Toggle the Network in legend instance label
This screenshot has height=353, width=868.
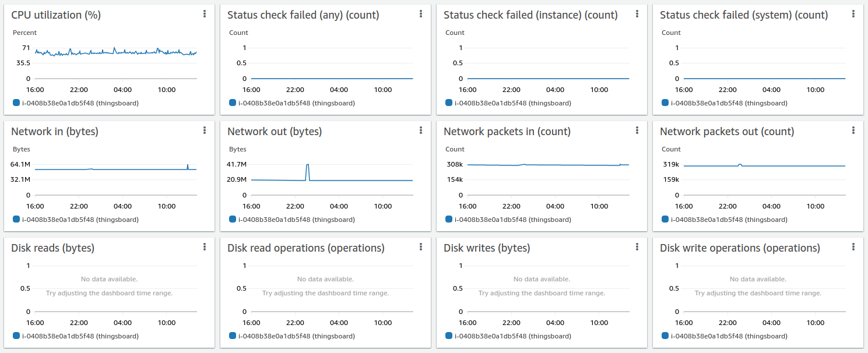(x=80, y=220)
